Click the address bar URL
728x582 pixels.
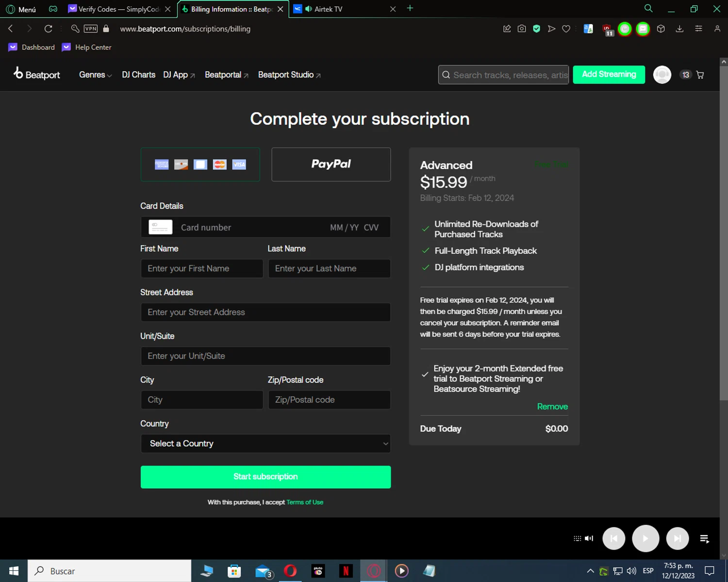point(185,29)
